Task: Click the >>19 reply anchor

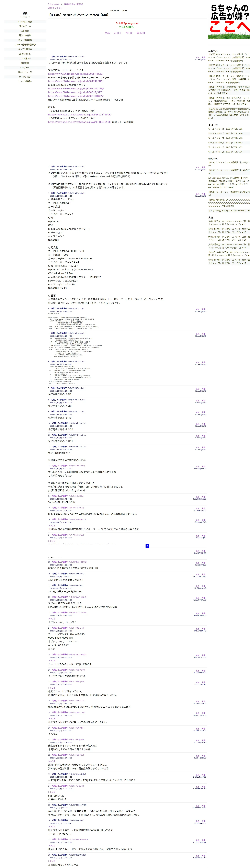Action: [x=52, y=846]
